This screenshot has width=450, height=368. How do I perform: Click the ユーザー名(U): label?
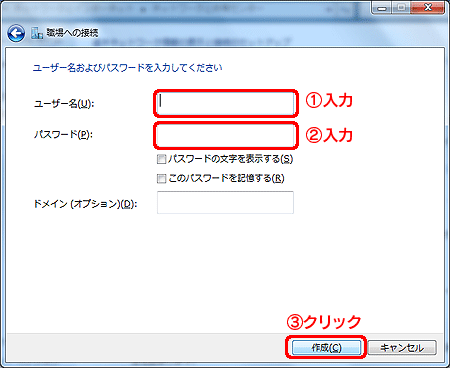(x=64, y=104)
